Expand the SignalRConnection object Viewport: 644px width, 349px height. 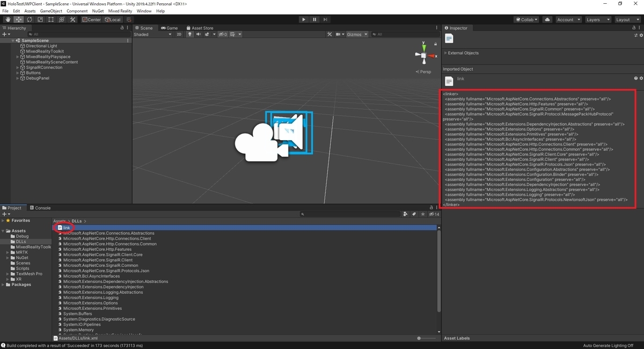coord(17,68)
